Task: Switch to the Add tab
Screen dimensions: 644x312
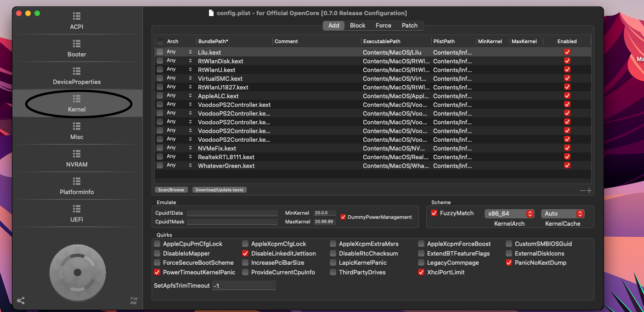Action: click(x=334, y=26)
